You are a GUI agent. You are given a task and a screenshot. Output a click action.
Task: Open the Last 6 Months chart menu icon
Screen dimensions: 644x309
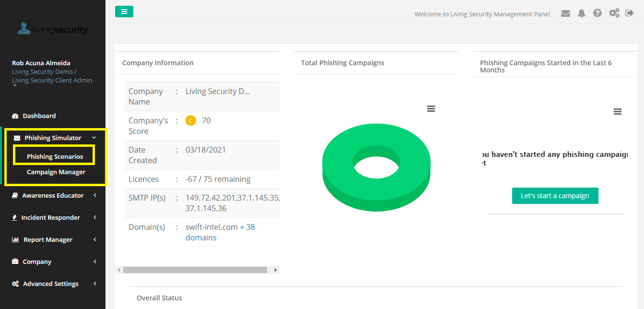618,112
